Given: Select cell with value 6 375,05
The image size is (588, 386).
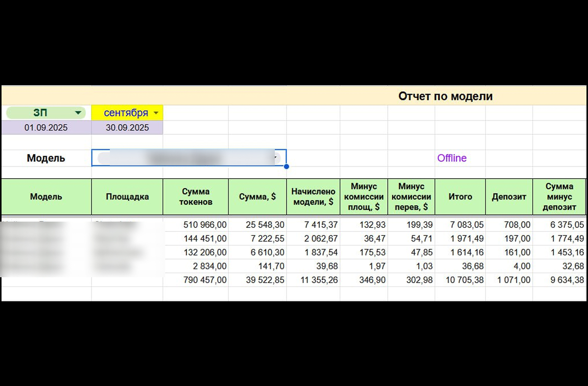Looking at the screenshot, I should pyautogui.click(x=559, y=225).
